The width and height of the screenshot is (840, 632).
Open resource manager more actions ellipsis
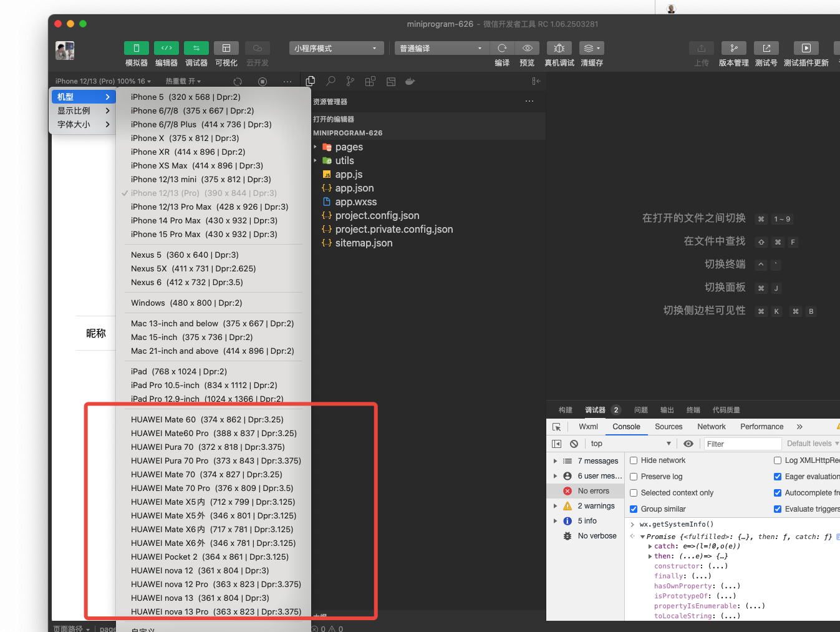pyautogui.click(x=529, y=101)
